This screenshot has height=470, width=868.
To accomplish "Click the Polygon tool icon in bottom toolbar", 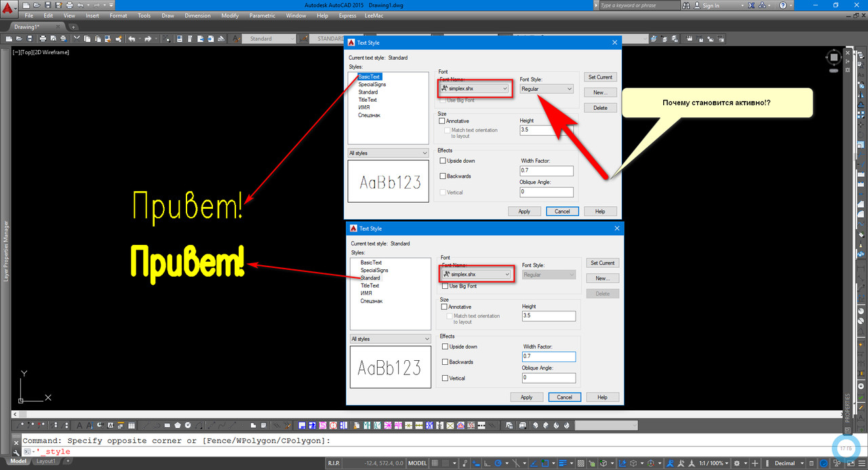I will click(177, 425).
